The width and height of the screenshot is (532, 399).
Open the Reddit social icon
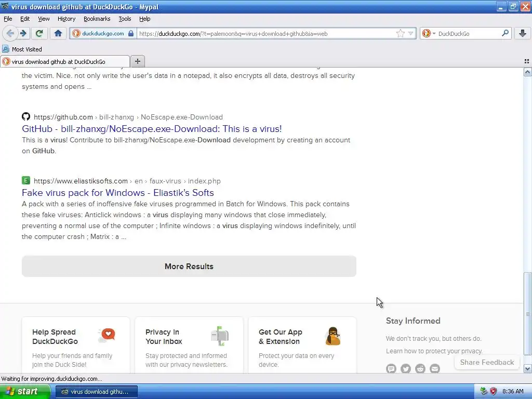click(420, 368)
